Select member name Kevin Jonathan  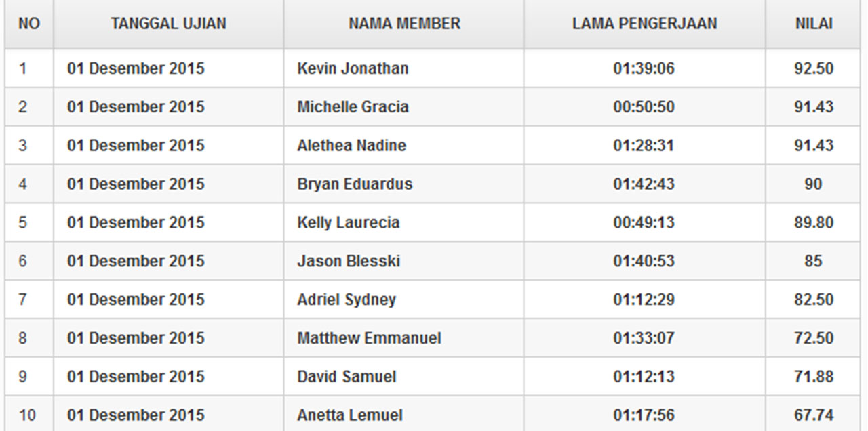(353, 68)
